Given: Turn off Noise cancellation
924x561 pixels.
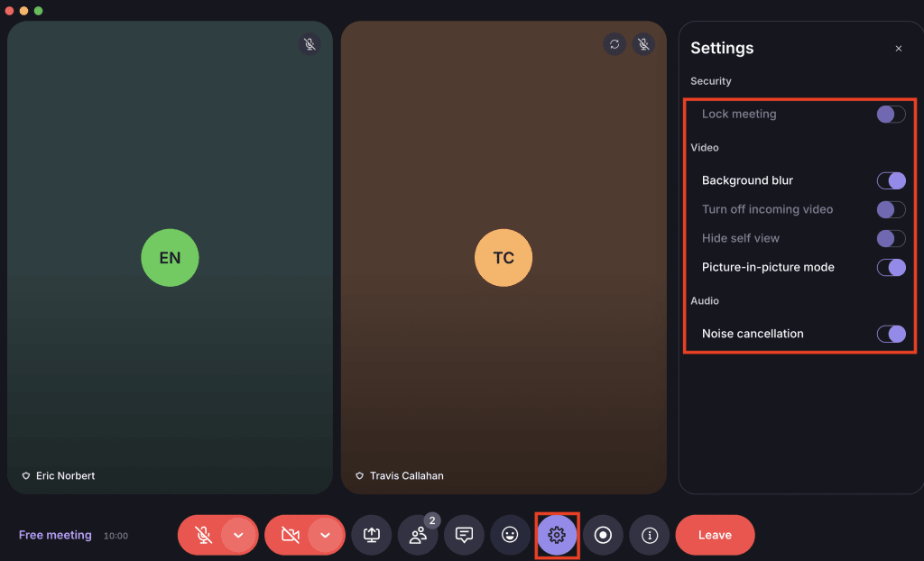Looking at the screenshot, I should 892,334.
